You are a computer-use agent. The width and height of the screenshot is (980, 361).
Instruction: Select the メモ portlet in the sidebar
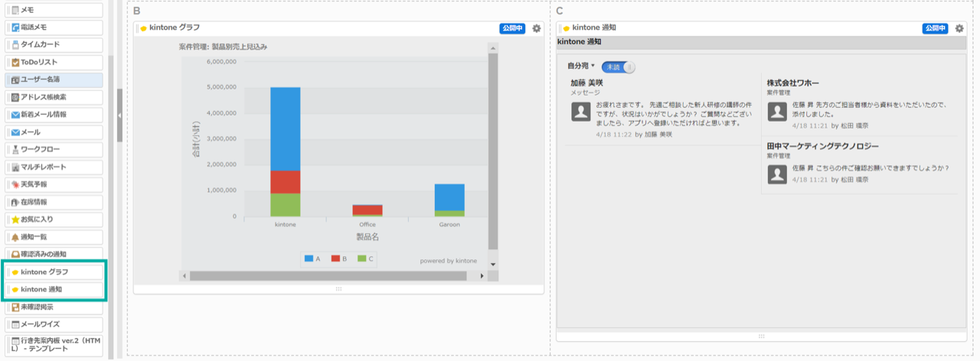coord(54,10)
